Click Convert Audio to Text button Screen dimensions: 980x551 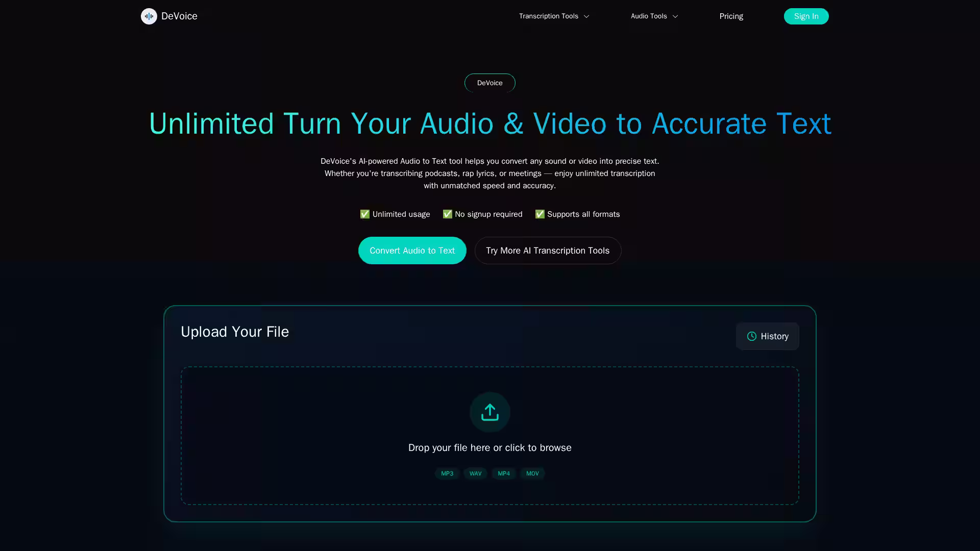(x=412, y=251)
